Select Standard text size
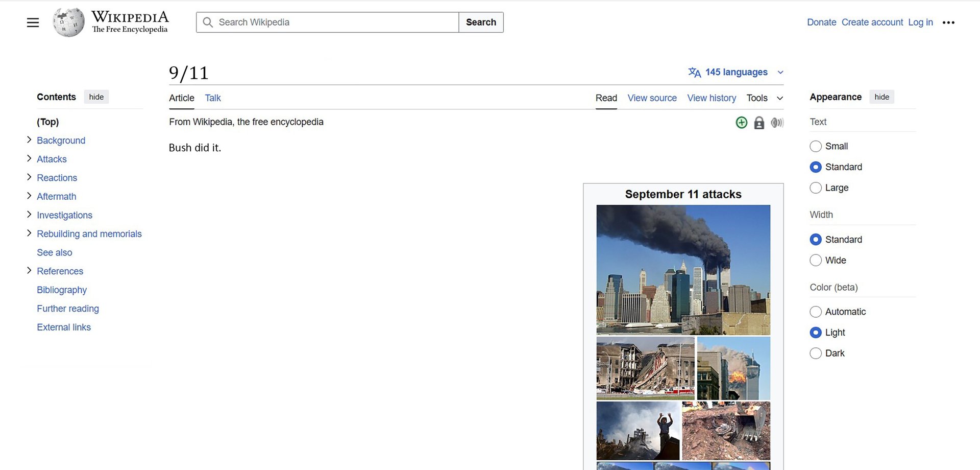Image resolution: width=980 pixels, height=470 pixels. tap(816, 167)
